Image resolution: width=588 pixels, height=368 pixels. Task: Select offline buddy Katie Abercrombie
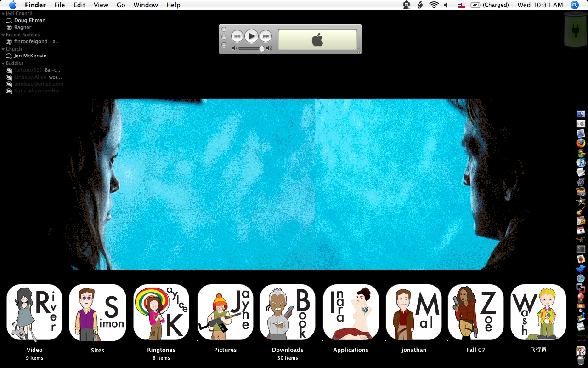pyautogui.click(x=37, y=91)
